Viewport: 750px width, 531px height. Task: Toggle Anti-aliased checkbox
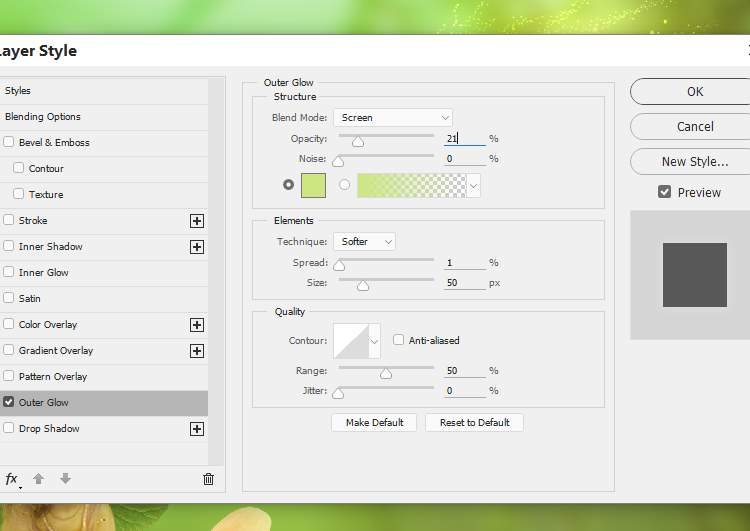pyautogui.click(x=398, y=340)
